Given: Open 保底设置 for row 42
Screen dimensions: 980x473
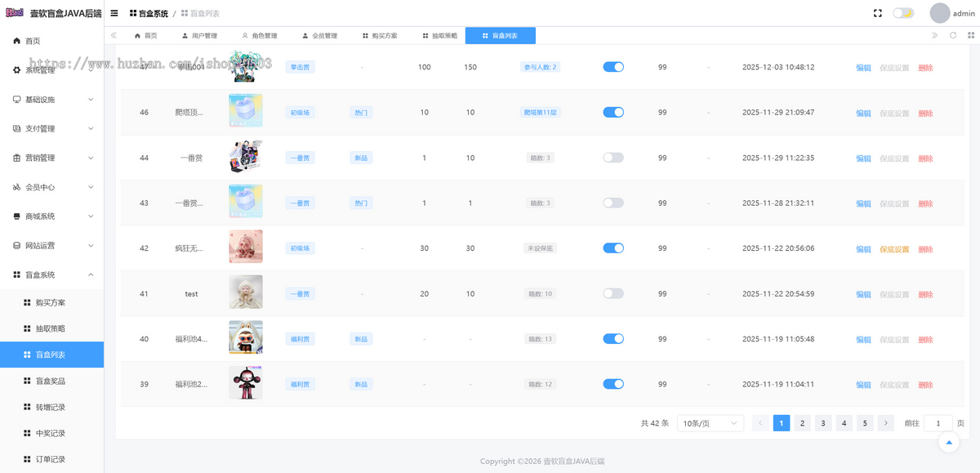Looking at the screenshot, I should (894, 249).
